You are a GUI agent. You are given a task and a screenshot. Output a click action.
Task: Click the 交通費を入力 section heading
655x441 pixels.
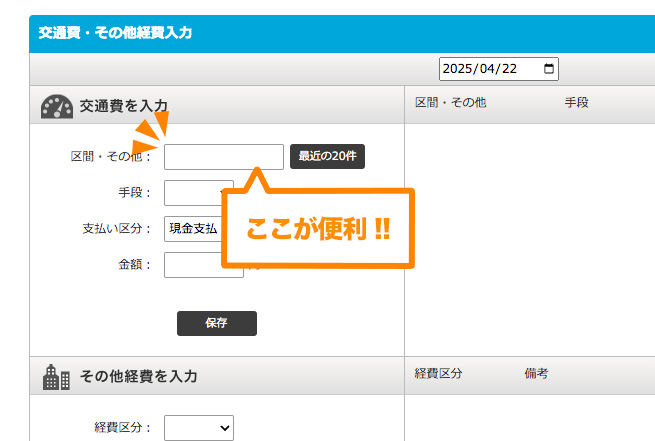click(124, 106)
